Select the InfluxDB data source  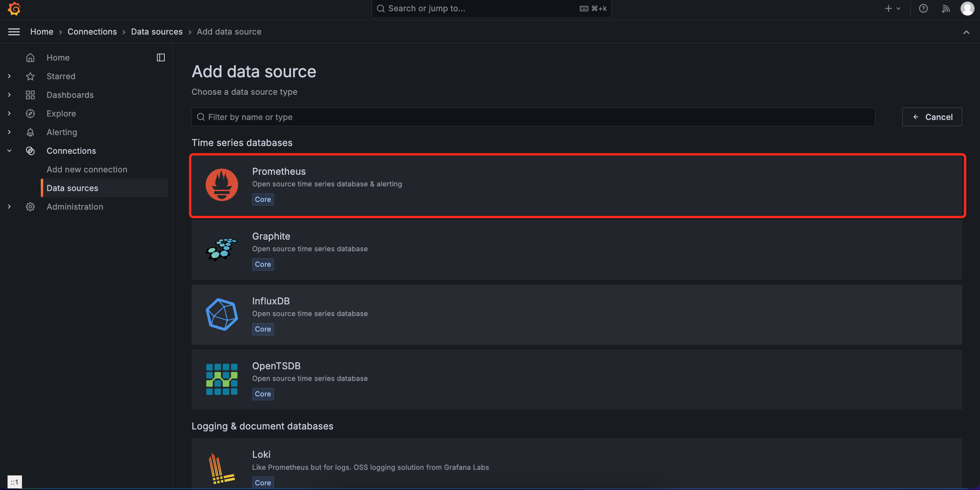[x=577, y=315]
